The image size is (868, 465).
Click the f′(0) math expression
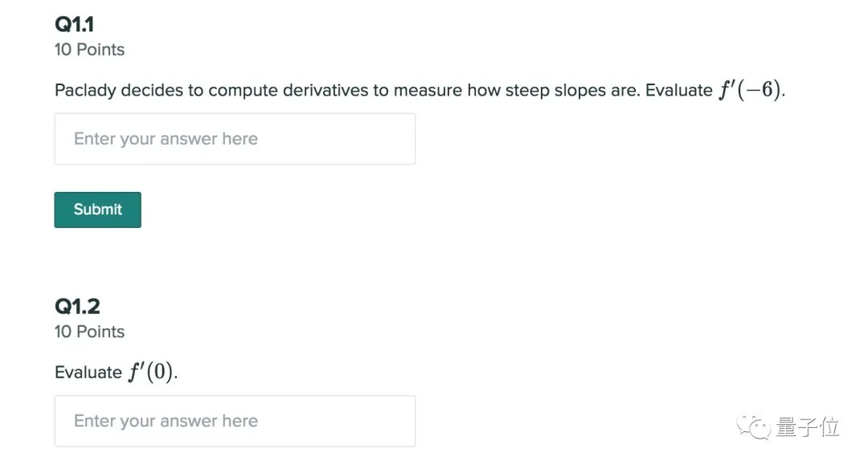point(151,372)
